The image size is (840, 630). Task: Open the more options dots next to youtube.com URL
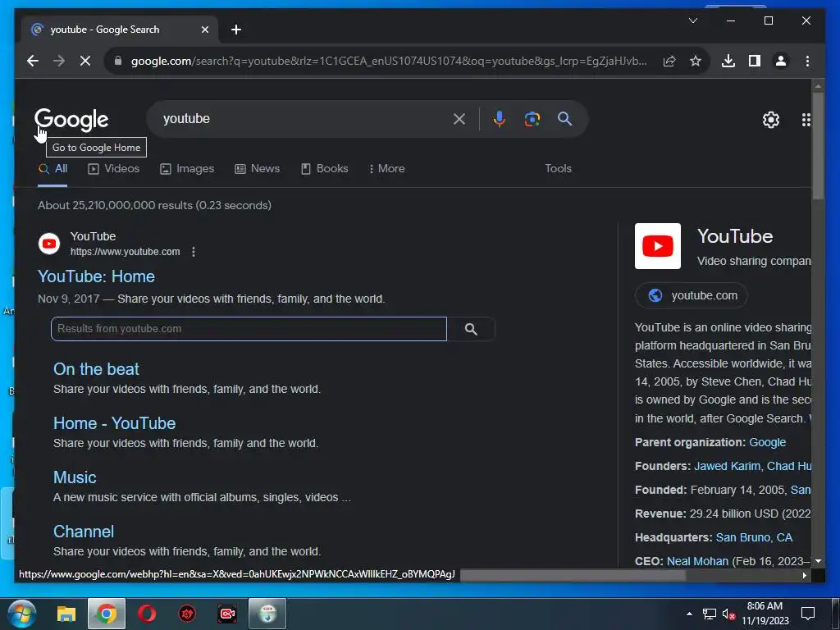(x=194, y=252)
